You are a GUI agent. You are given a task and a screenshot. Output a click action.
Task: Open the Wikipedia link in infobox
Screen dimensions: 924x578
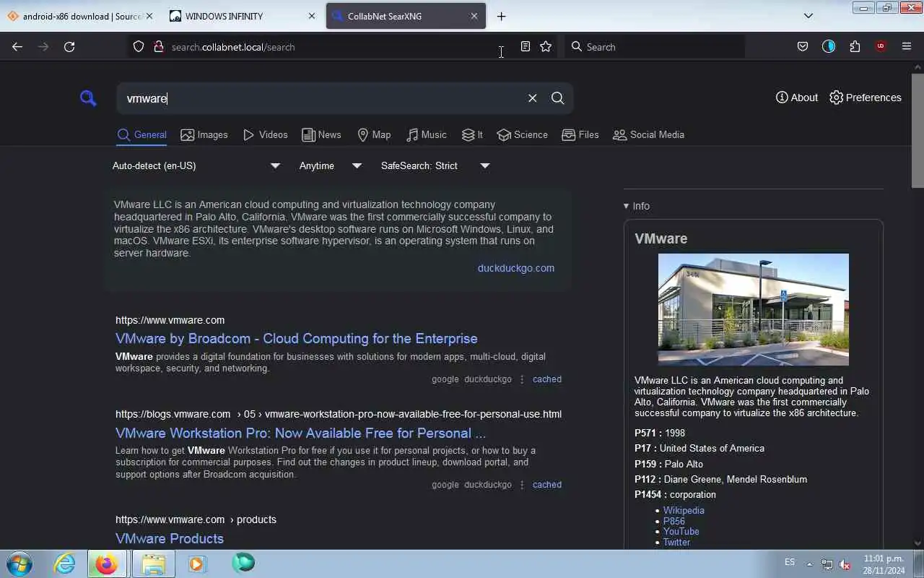click(x=684, y=510)
